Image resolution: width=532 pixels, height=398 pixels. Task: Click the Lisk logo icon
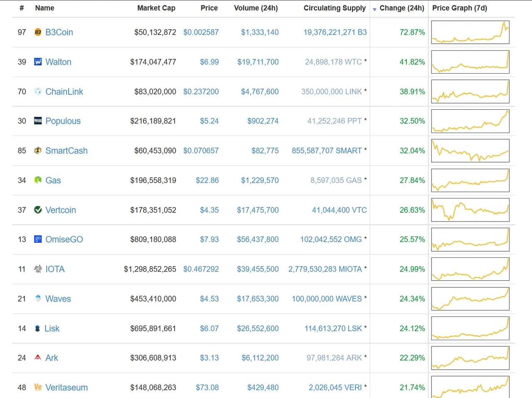(x=37, y=328)
